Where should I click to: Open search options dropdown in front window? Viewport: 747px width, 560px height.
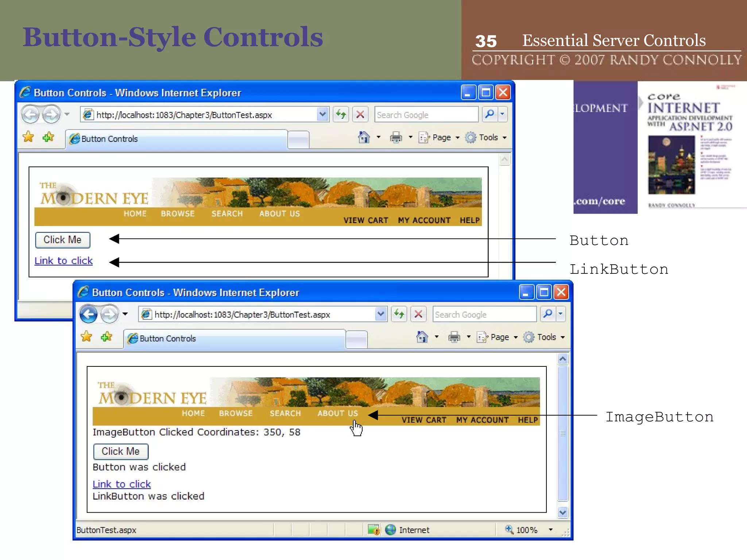tap(561, 314)
